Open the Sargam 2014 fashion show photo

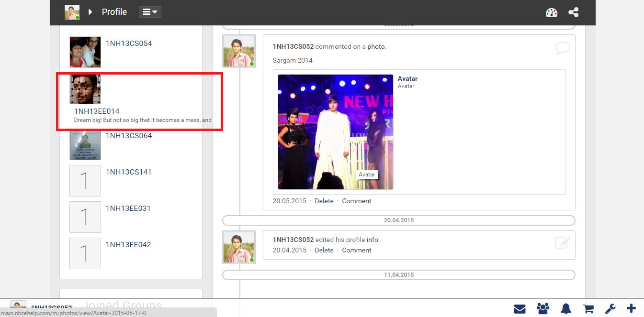coord(335,131)
